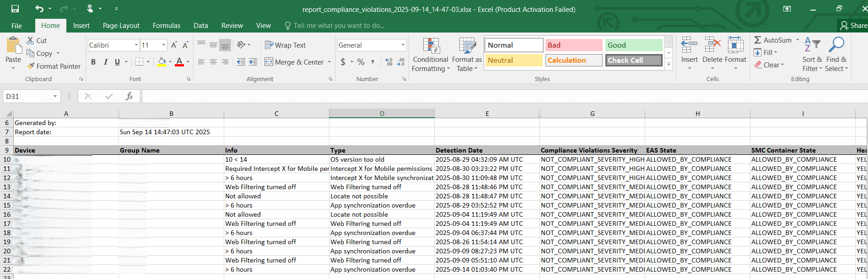This screenshot has height=279, width=868.
Task: Open the File tab
Action: point(16,26)
